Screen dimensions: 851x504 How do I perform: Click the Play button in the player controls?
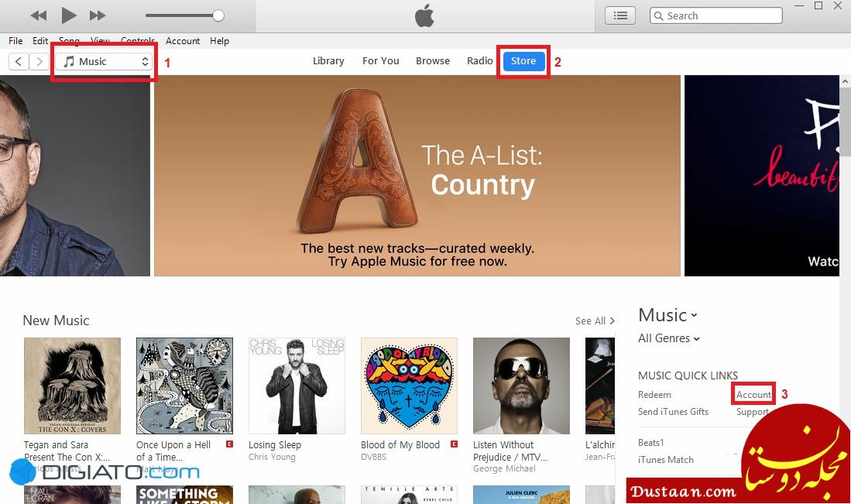click(69, 15)
